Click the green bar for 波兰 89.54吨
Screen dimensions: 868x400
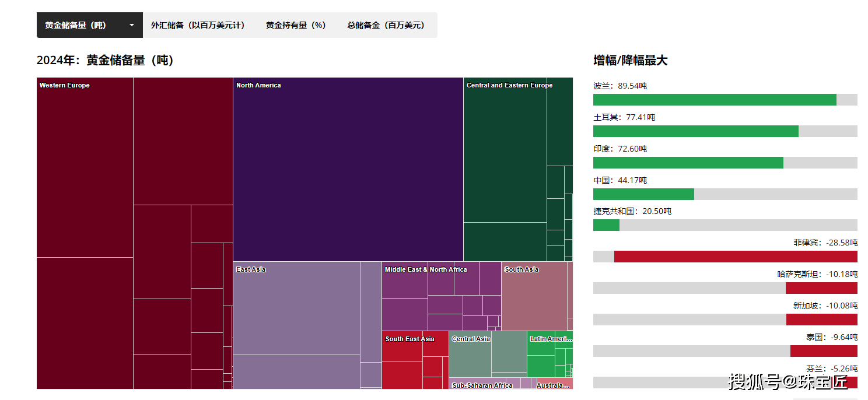[715, 100]
